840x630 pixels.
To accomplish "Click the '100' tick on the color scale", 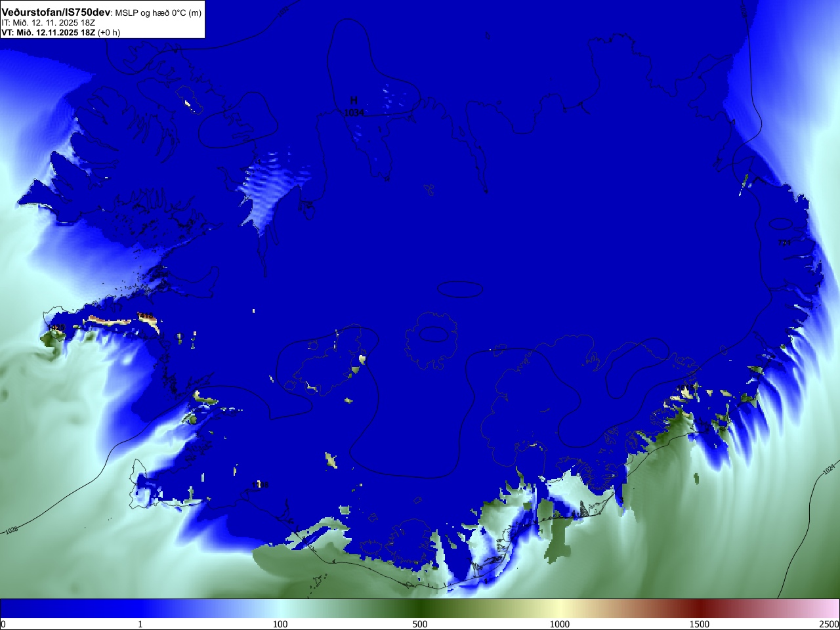I will (x=280, y=624).
